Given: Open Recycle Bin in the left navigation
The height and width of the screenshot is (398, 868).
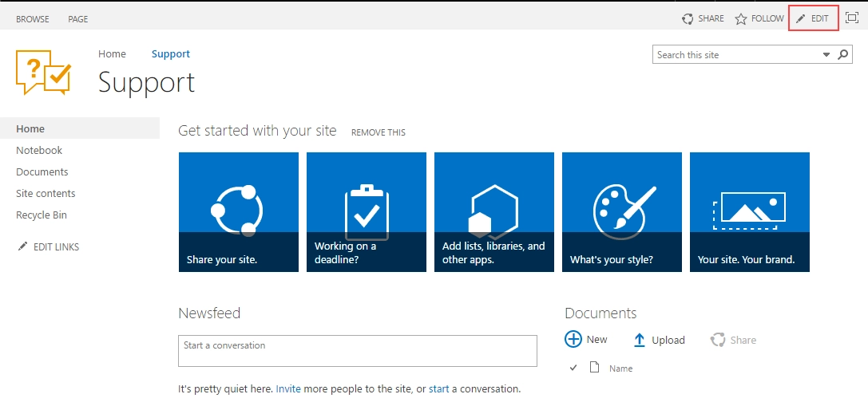Looking at the screenshot, I should click(42, 215).
